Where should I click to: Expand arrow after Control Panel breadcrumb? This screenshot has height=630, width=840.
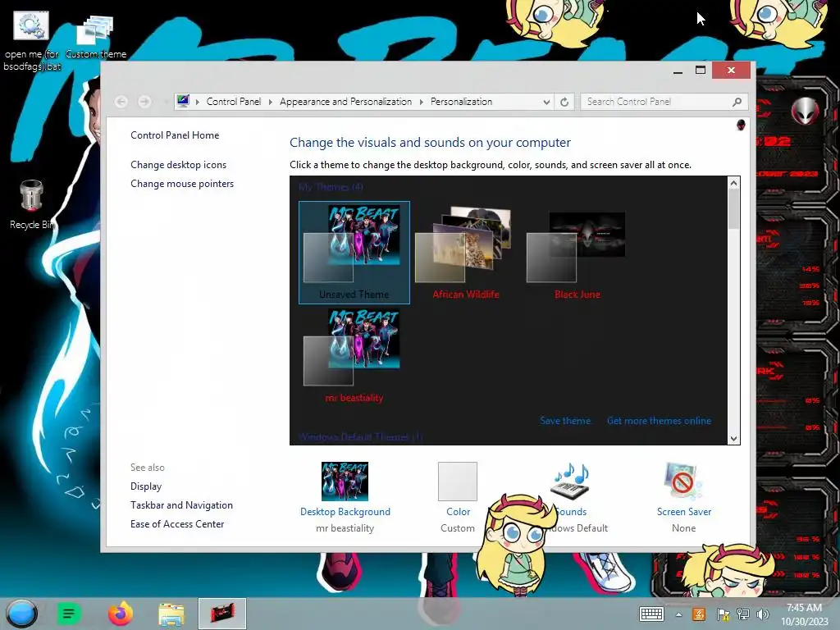point(270,102)
